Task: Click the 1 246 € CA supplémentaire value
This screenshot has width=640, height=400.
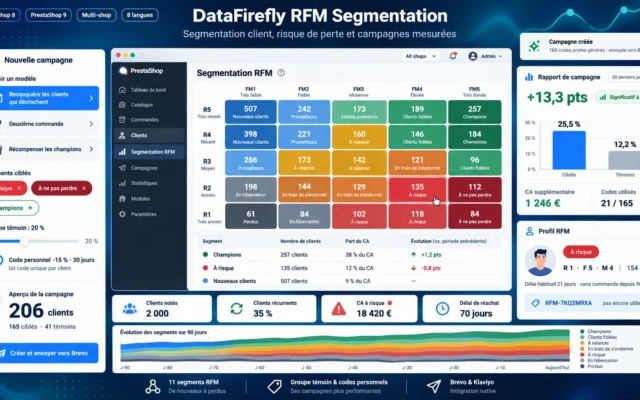Action: pos(542,203)
